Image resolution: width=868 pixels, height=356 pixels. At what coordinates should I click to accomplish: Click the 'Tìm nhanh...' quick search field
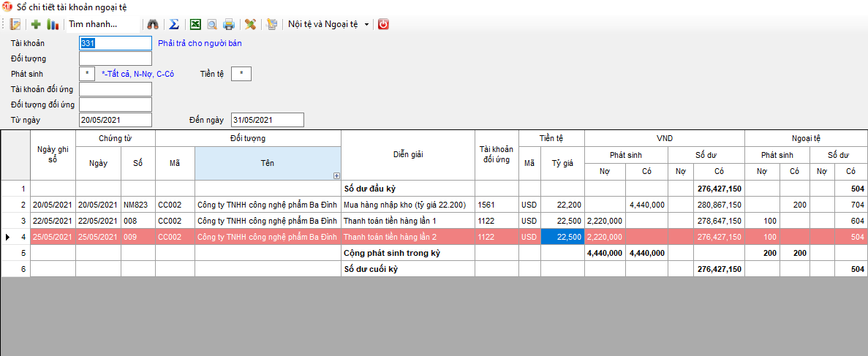pos(102,24)
